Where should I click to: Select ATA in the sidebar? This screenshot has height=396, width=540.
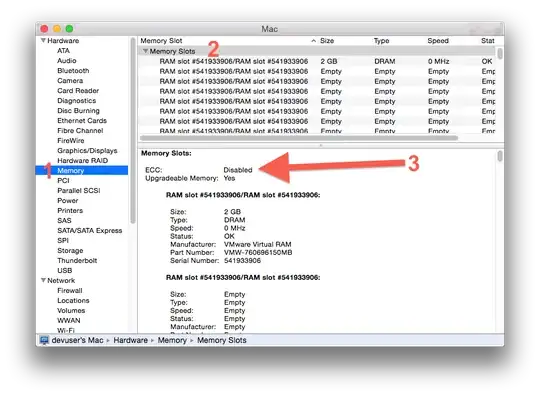(x=63, y=51)
